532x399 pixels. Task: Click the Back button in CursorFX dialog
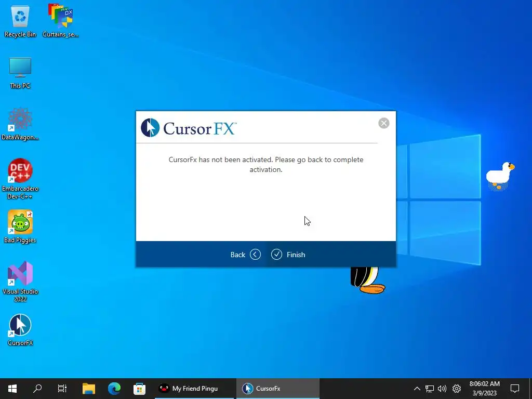[x=245, y=255]
